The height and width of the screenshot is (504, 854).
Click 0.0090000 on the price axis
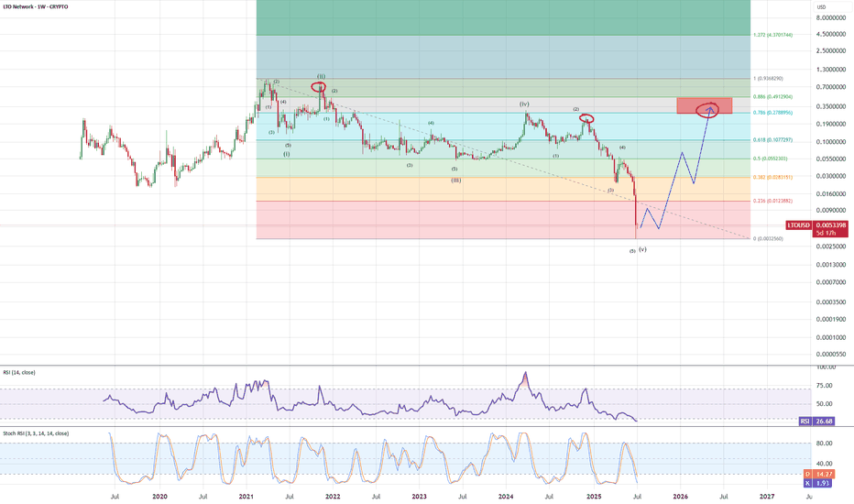click(x=831, y=211)
